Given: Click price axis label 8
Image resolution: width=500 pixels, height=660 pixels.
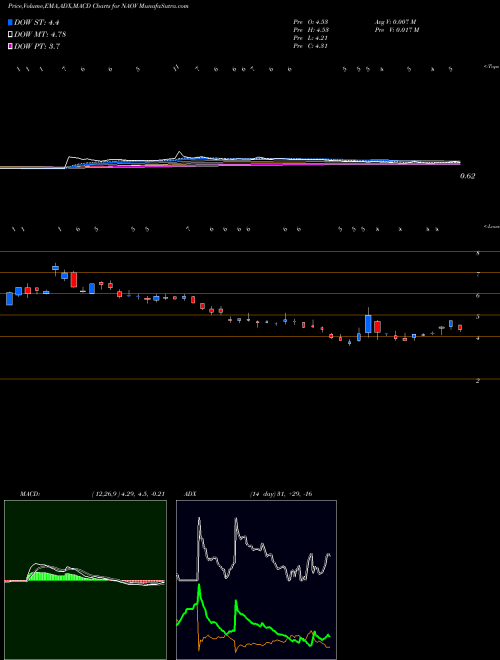Looking at the screenshot, I should 478,253.
